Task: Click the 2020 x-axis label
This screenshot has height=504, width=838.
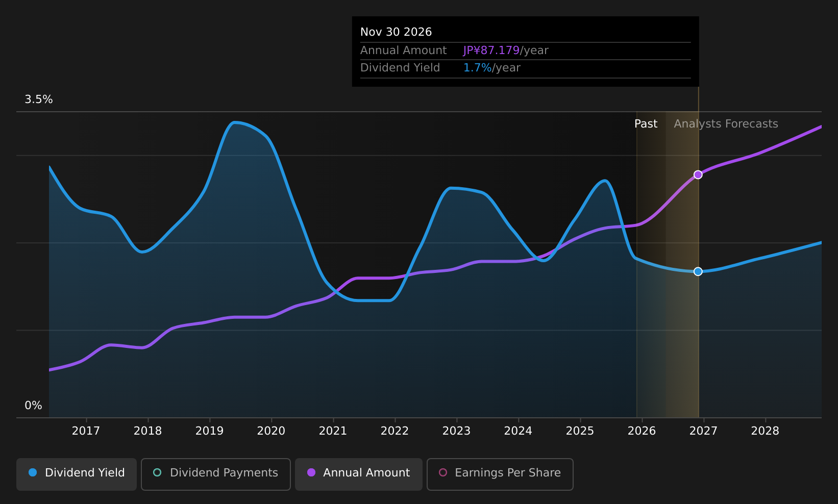Action: pos(271,431)
